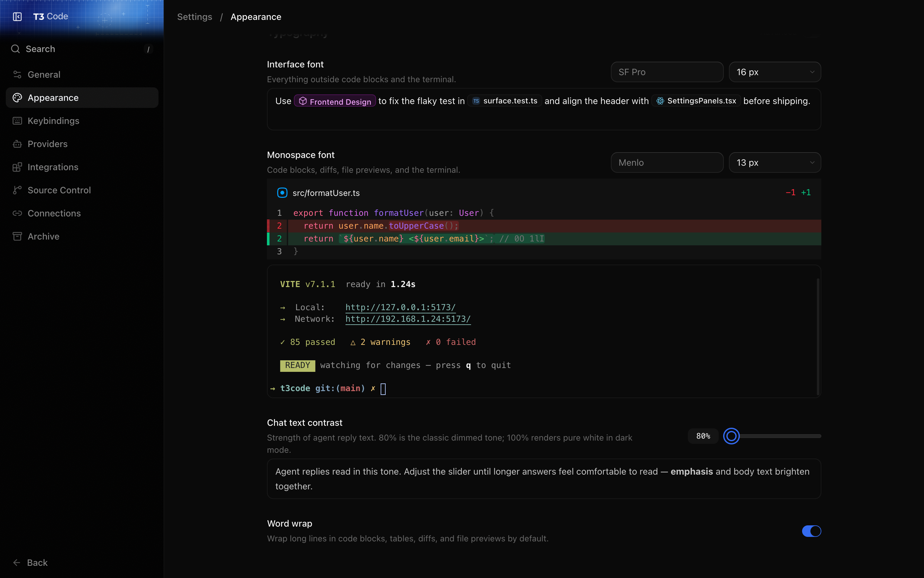Click the READY status badge in terminal
The width and height of the screenshot is (924, 578).
point(297,365)
